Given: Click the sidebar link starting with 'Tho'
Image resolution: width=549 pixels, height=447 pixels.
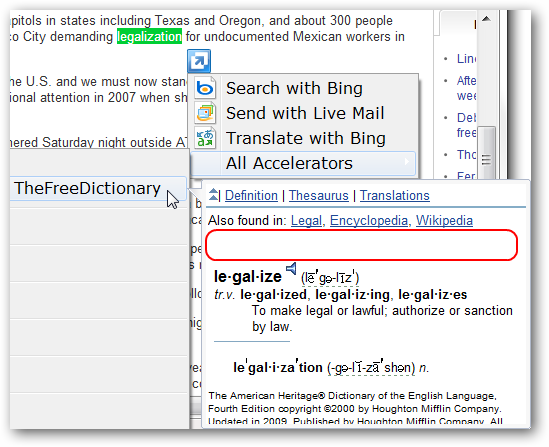Looking at the screenshot, I should (x=466, y=154).
